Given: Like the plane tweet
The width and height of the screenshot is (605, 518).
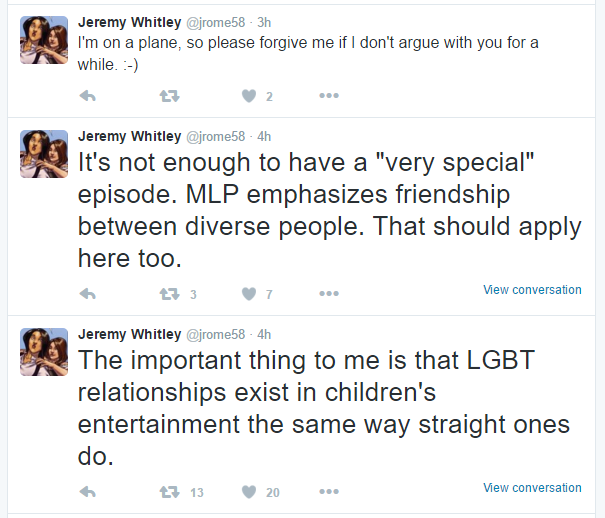Looking at the screenshot, I should coord(250,96).
